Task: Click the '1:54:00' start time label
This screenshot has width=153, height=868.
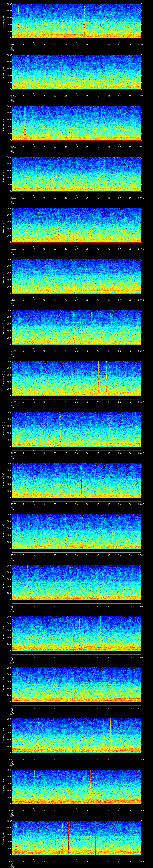Action: point(12,453)
